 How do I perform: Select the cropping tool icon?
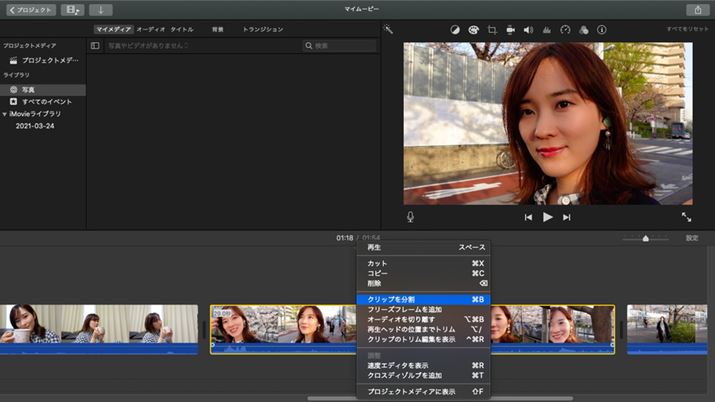click(x=492, y=30)
